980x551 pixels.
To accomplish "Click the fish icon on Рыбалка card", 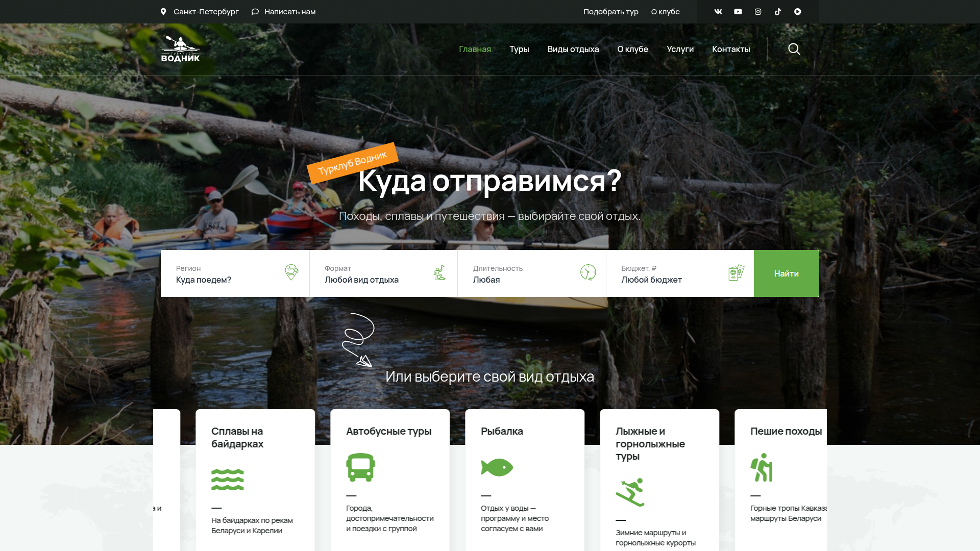I will point(497,467).
